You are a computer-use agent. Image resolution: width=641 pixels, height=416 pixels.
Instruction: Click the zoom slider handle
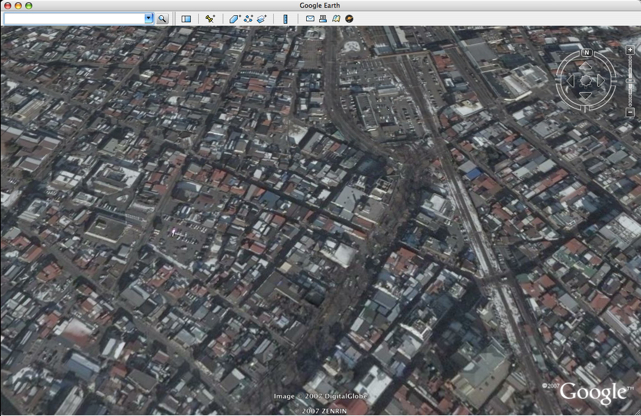(630, 81)
